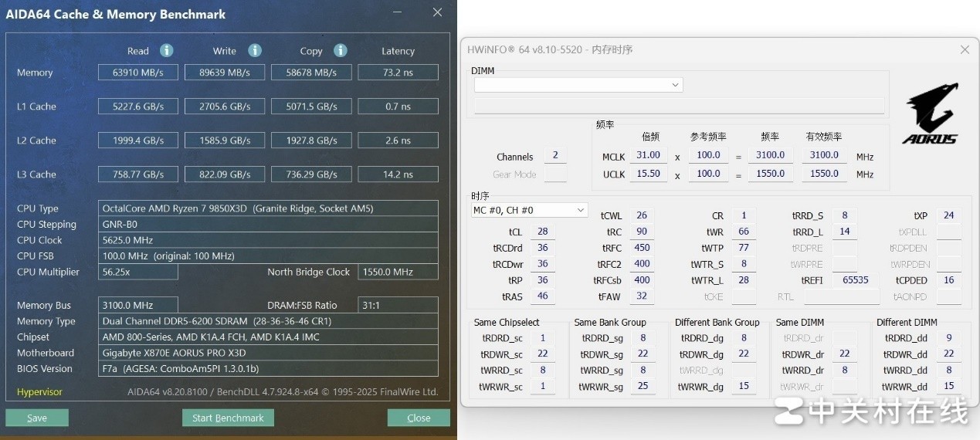Screen dimensions: 980x440
Task: Click the tRRD_L value 14
Action: pos(845,232)
